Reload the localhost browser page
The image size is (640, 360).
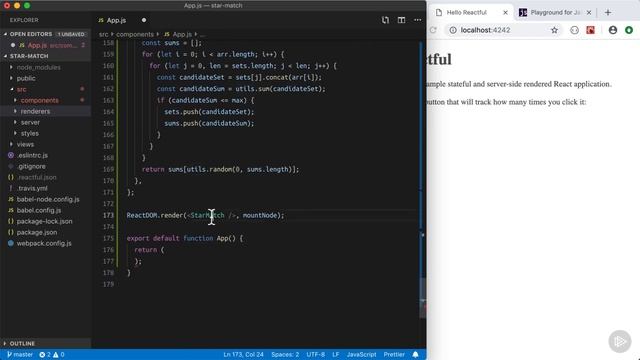click(x=433, y=30)
